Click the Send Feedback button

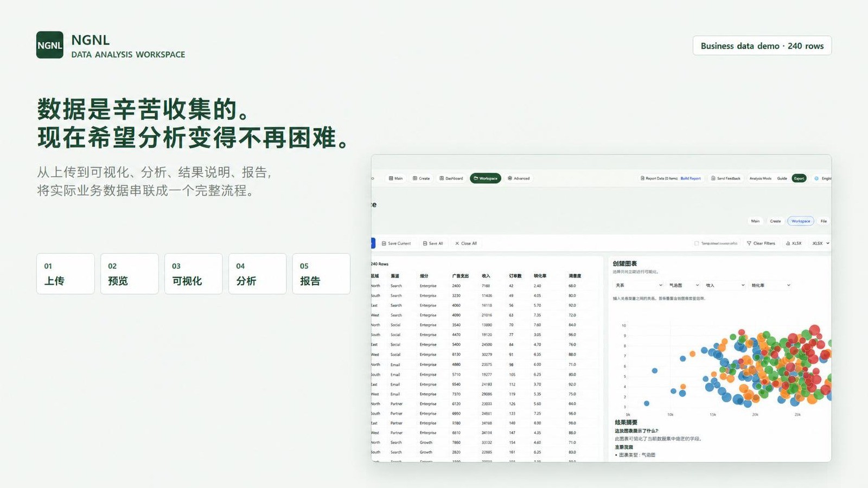726,178
